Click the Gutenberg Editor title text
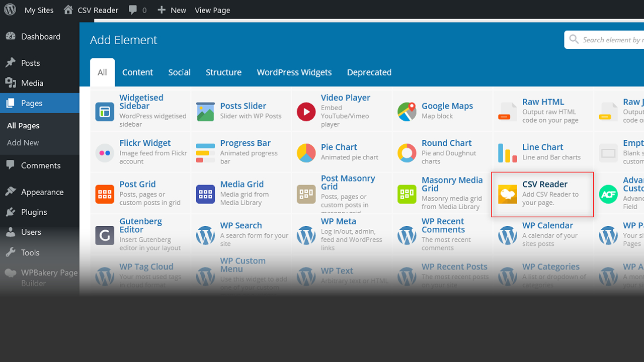Screen dimensions: 644x362 tap(141, 225)
